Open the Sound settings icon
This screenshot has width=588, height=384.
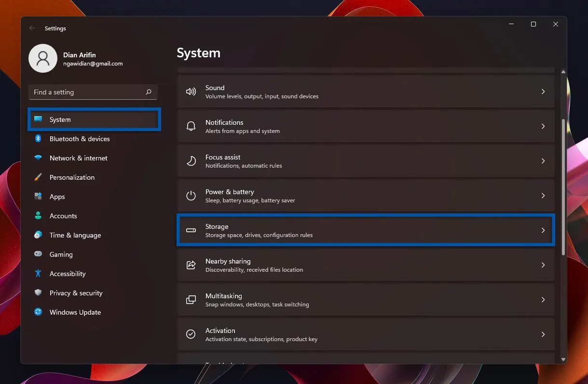(x=191, y=92)
